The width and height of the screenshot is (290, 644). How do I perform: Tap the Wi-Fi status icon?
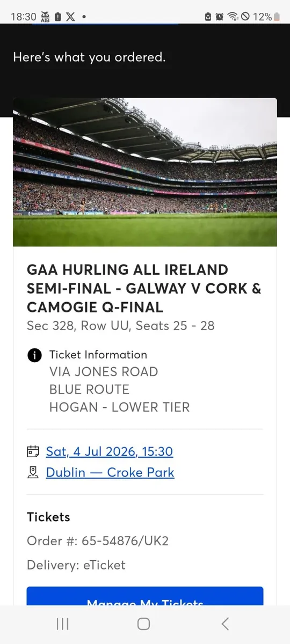(x=233, y=17)
